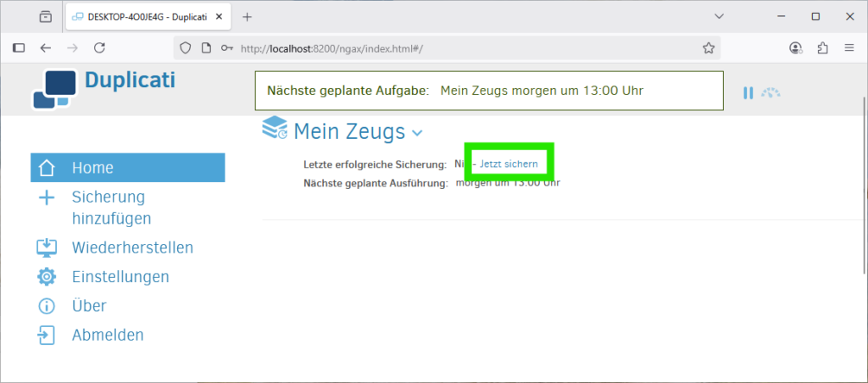Viewport: 868px width, 383px height.
Task: Reload the page in the browser
Action: coord(100,48)
